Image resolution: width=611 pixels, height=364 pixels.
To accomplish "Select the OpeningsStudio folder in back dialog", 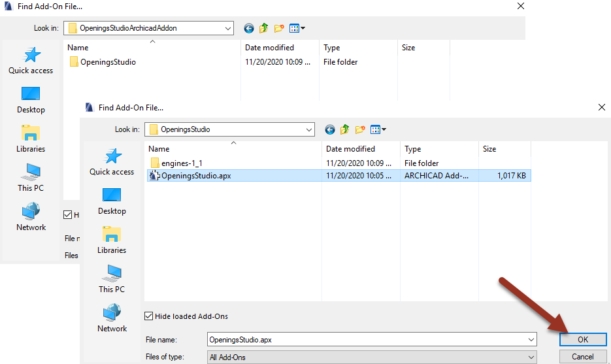I will [x=103, y=62].
